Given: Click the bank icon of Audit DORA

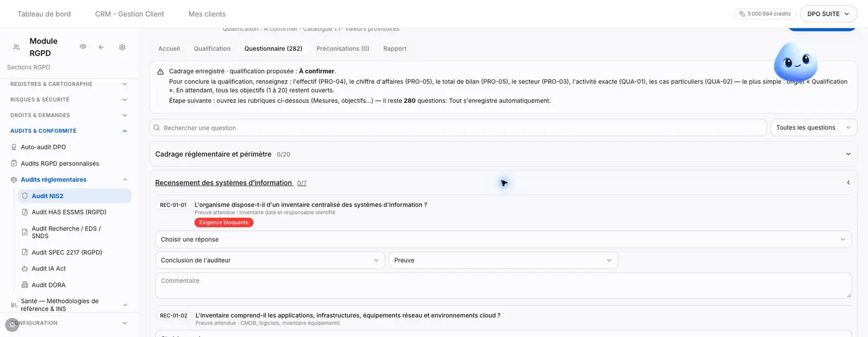Looking at the screenshot, I should pos(25,285).
